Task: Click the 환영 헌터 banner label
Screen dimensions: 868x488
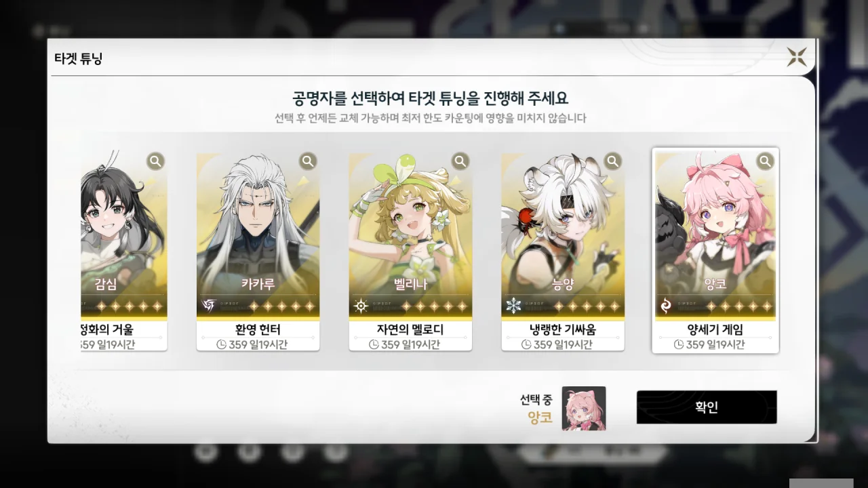Action: [x=258, y=330]
